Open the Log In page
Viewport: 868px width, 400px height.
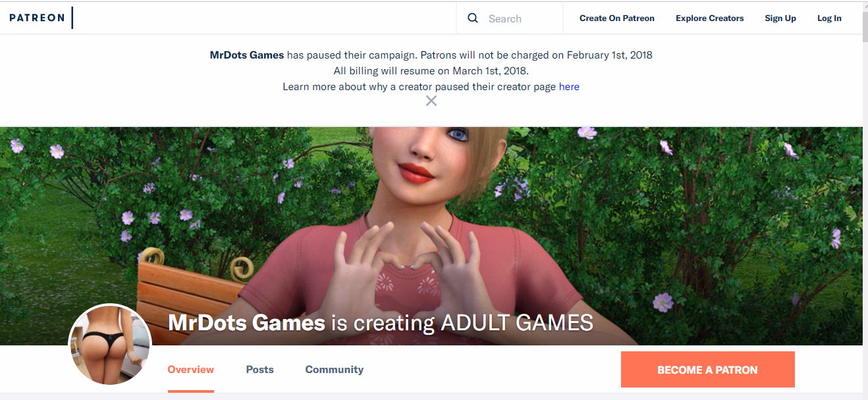tap(829, 18)
